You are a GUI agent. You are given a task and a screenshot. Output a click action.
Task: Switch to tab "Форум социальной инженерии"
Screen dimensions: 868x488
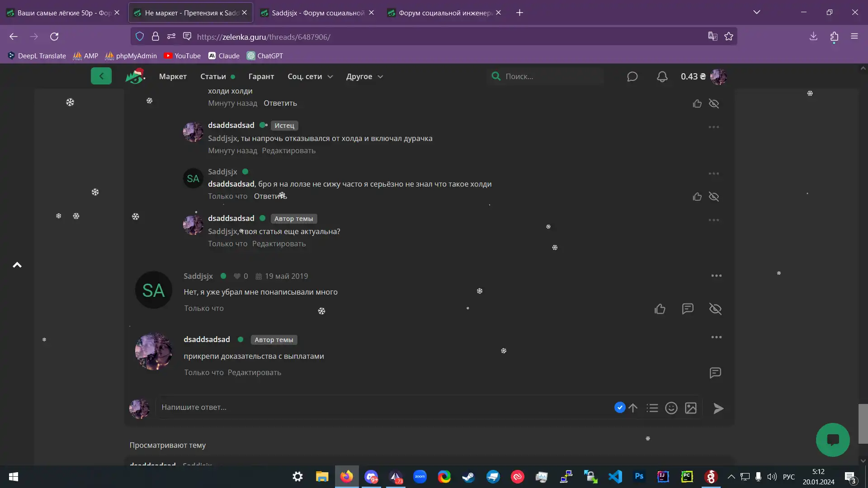(445, 13)
